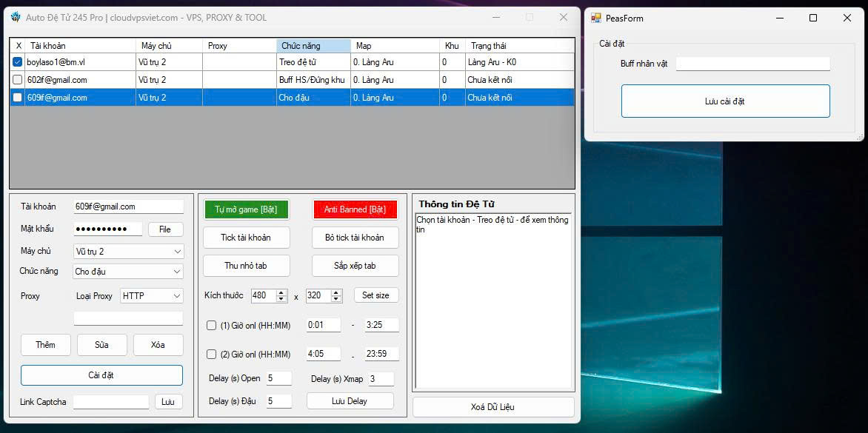Click the Auto Đệ Tử app icon in title bar
Image resolution: width=868 pixels, height=433 pixels.
(x=16, y=17)
